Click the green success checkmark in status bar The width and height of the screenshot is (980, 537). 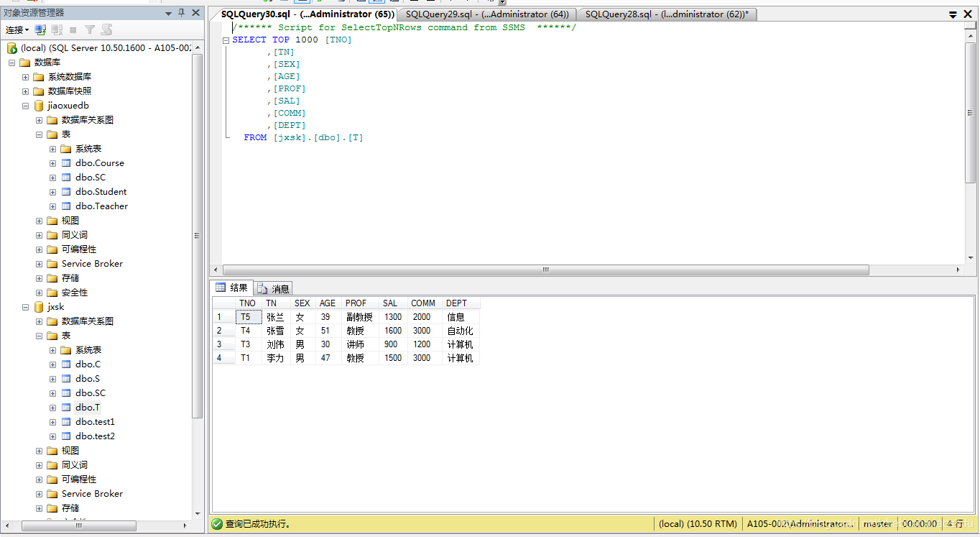coord(217,524)
